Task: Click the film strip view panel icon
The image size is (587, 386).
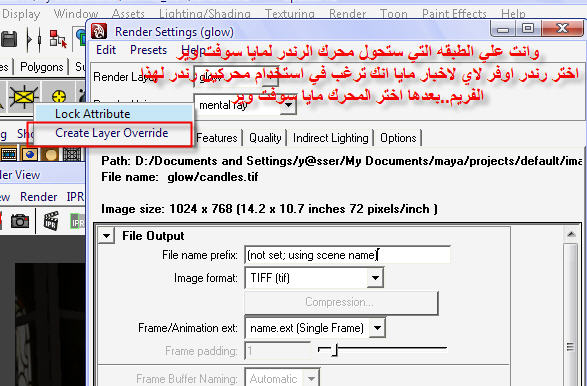Action: (9, 154)
